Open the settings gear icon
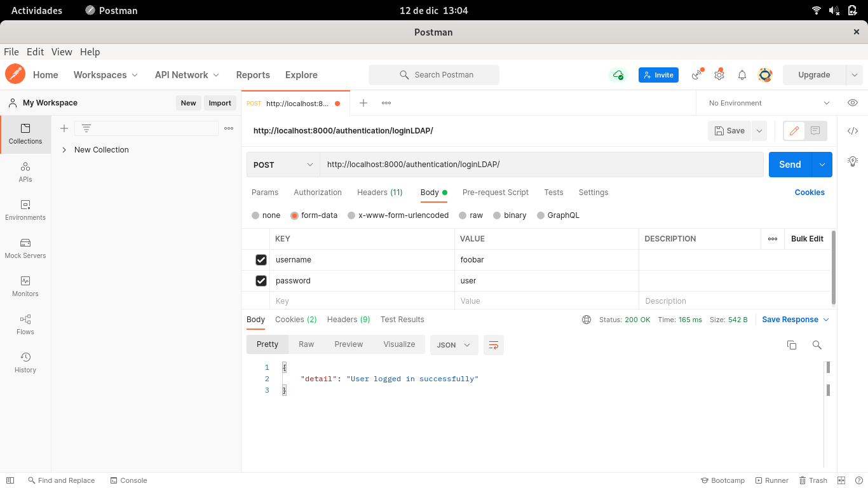This screenshot has height=488, width=868. click(719, 75)
